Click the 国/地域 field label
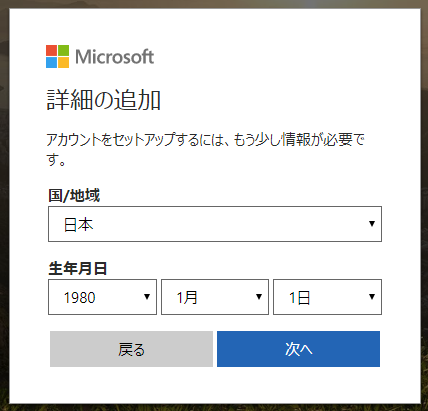The width and height of the screenshot is (428, 411). [x=74, y=195]
